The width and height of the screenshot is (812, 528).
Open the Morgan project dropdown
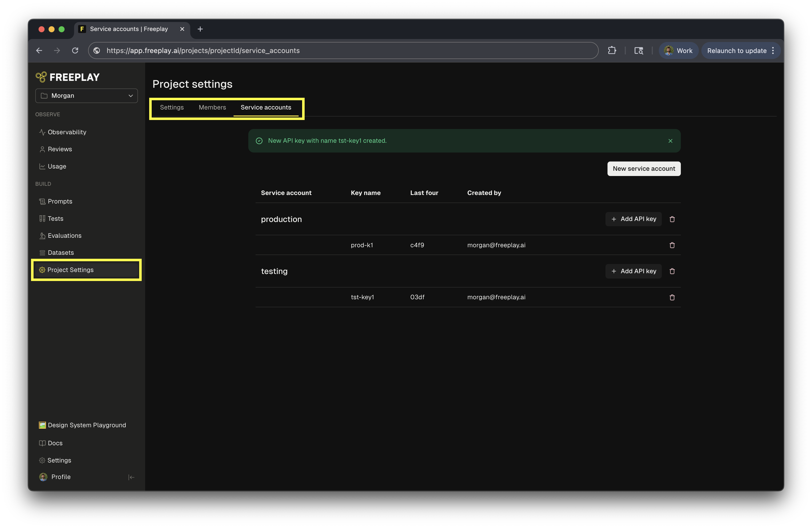[x=86, y=96]
